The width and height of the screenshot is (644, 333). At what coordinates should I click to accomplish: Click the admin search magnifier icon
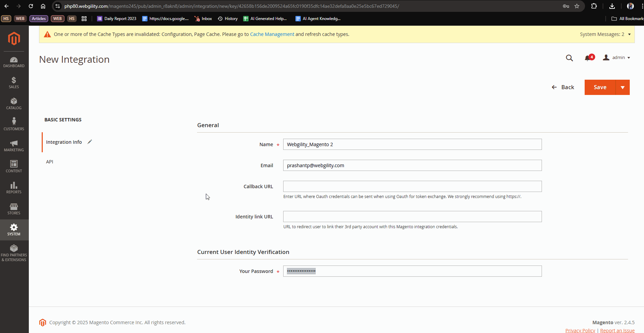569,58
